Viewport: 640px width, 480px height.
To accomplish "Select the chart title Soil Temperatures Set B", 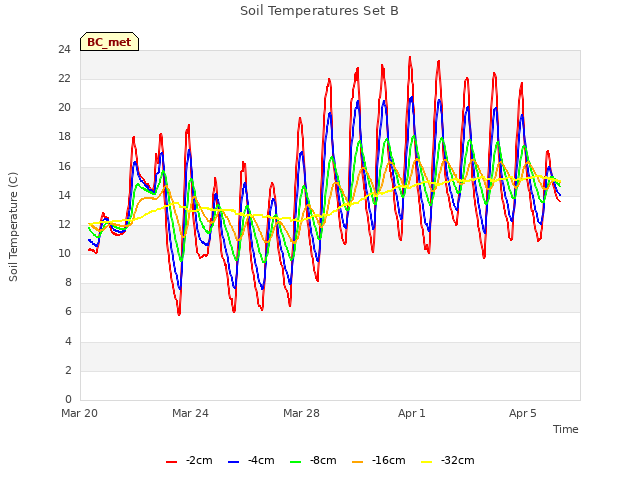I will [319, 11].
